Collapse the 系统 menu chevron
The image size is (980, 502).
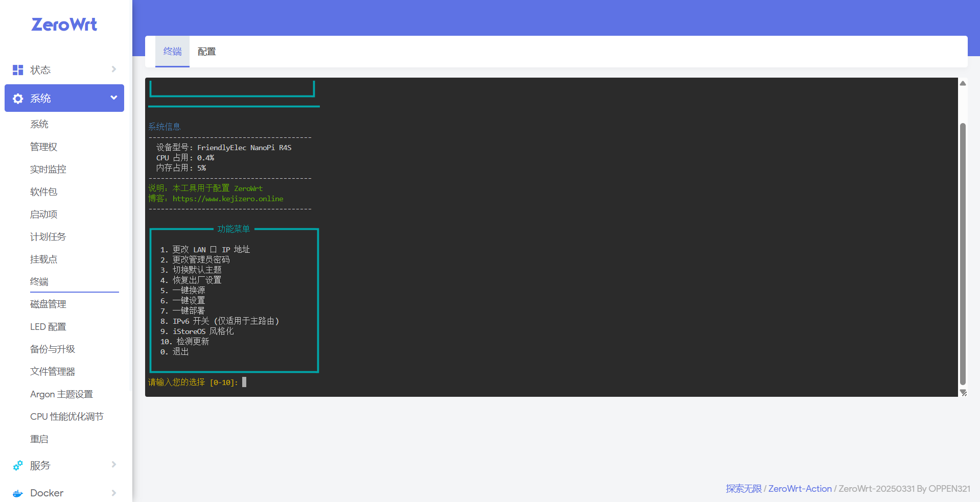click(x=114, y=98)
